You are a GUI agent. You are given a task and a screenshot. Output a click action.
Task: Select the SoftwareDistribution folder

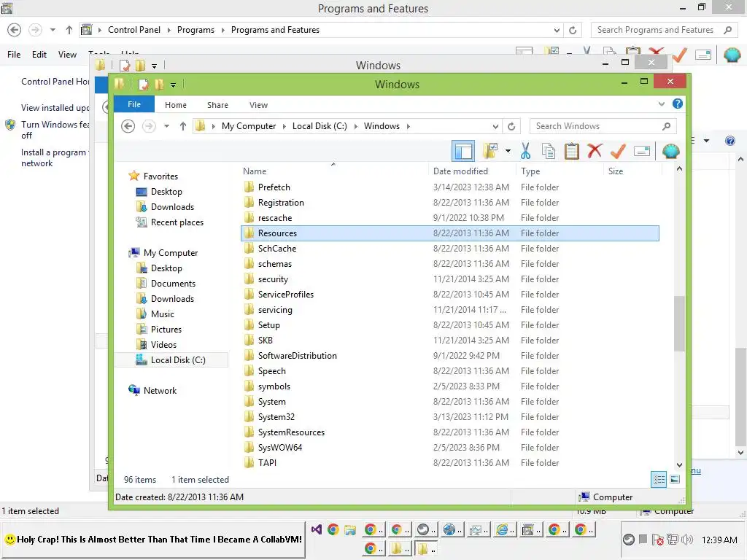pos(298,356)
